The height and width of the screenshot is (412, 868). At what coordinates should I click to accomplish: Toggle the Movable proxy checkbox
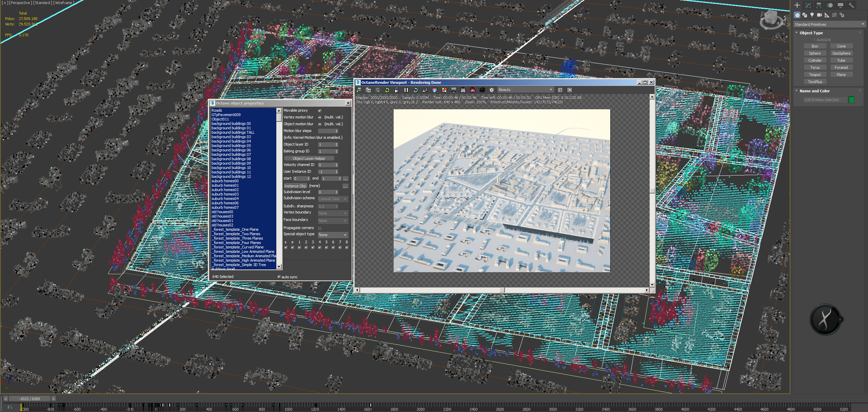(319, 111)
